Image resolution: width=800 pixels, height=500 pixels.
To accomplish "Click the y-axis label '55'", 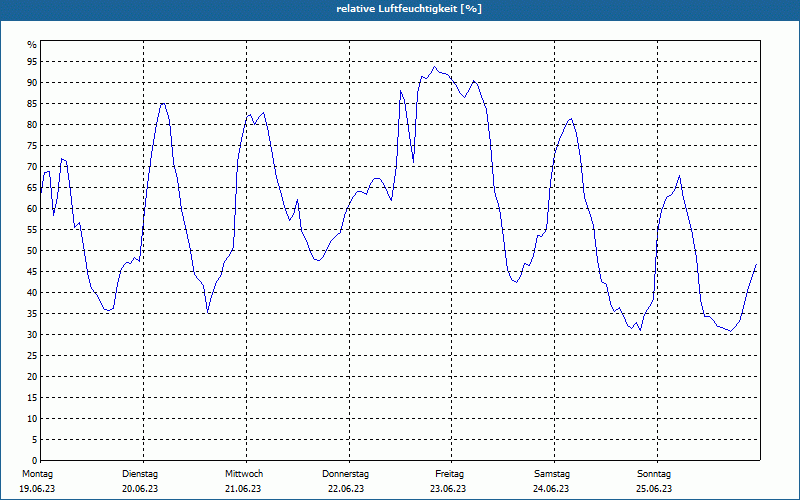I will coord(32,230).
